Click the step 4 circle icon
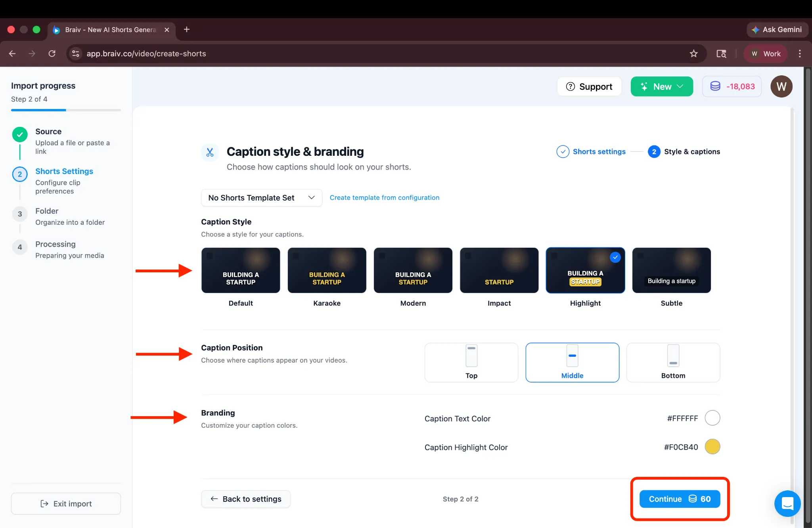This screenshot has height=528, width=812. coord(20,247)
